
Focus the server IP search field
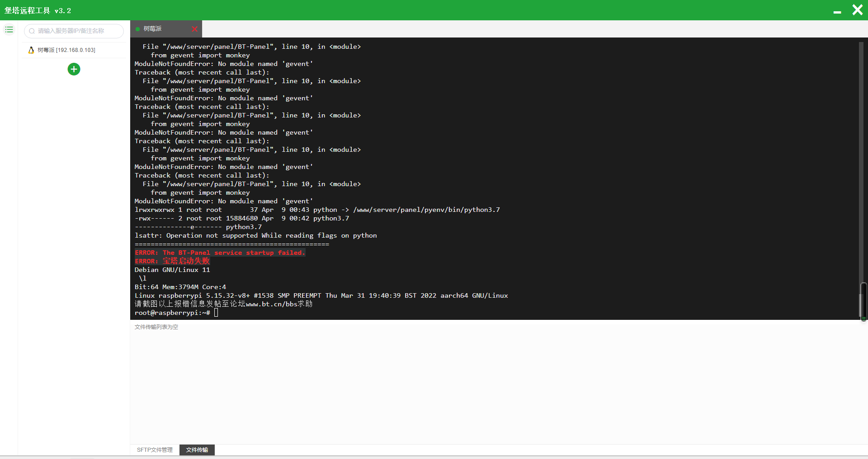74,31
